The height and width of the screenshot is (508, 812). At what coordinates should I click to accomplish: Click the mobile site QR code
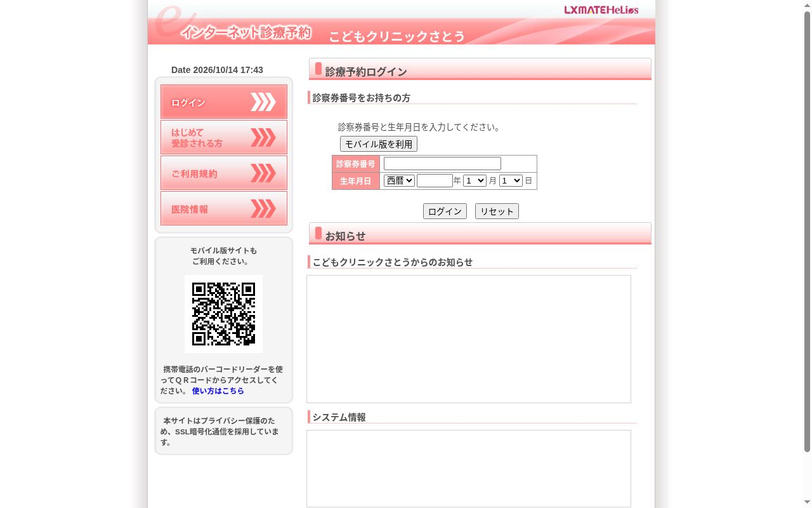(223, 314)
